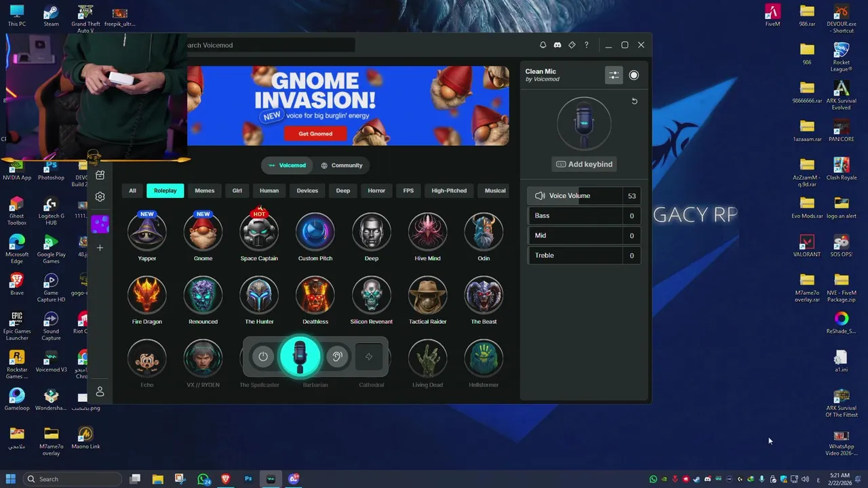Filter voices by FPS category
The image size is (868, 488).
point(408,190)
